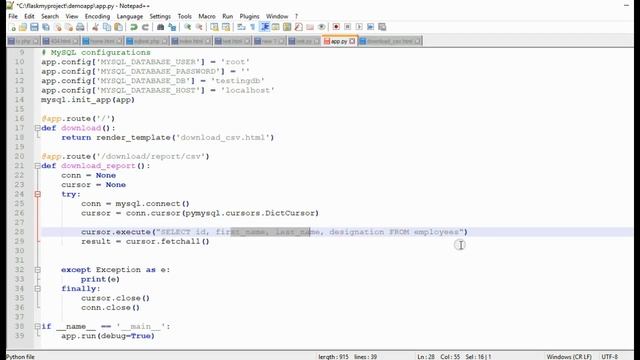
Task: Click the Paste toolbar icon
Action: pos(118,27)
